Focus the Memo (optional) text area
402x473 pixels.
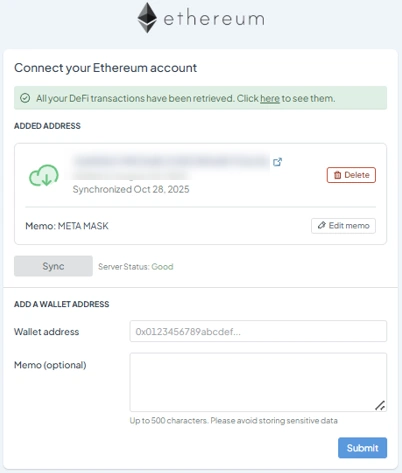point(258,382)
